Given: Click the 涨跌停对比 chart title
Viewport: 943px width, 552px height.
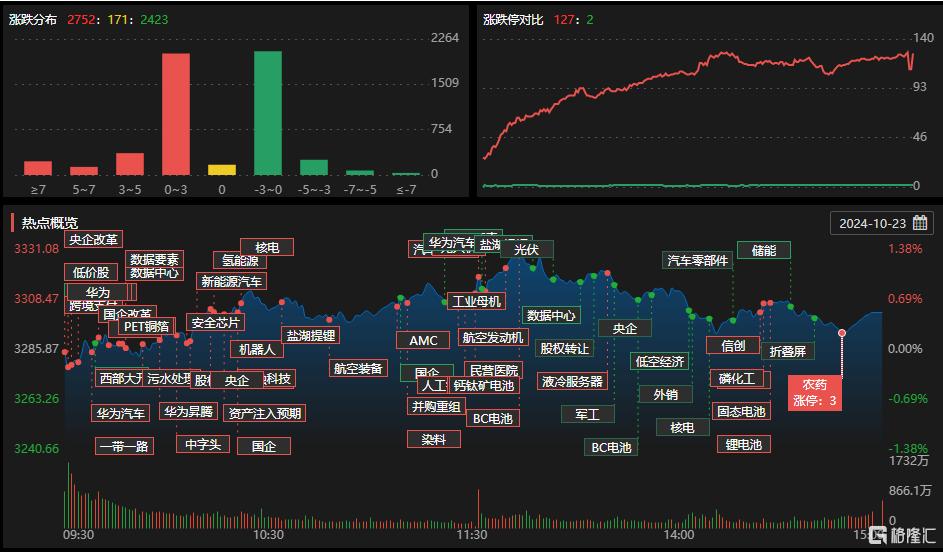Looking at the screenshot, I should tap(513, 19).
